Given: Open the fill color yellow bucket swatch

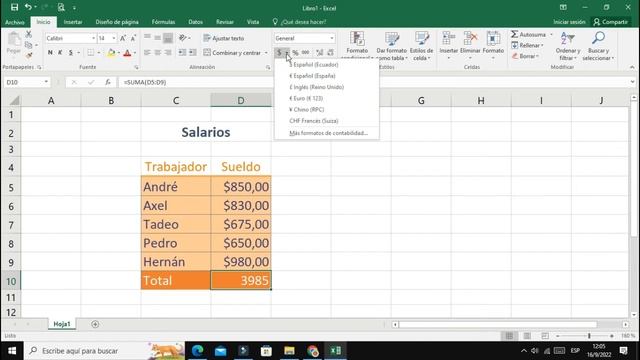Looking at the screenshot, I should [x=111, y=53].
